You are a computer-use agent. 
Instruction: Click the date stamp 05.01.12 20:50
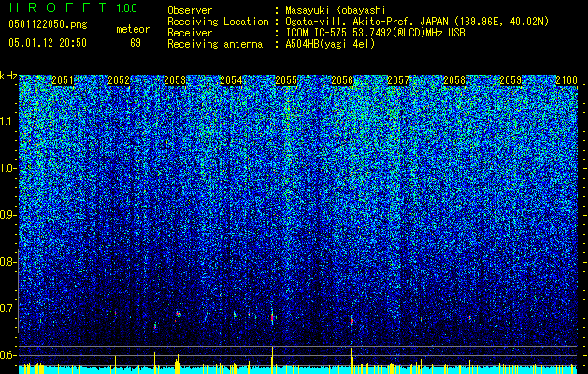[x=48, y=43]
